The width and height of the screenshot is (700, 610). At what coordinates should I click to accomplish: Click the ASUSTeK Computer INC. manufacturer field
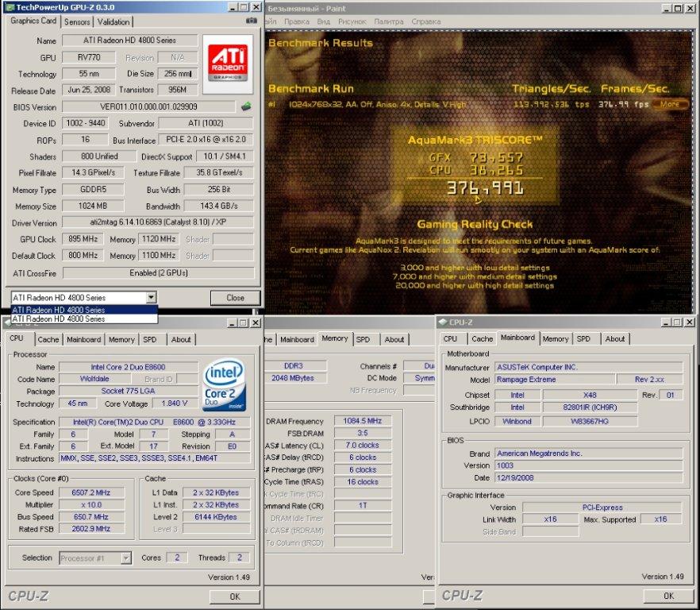tap(588, 367)
